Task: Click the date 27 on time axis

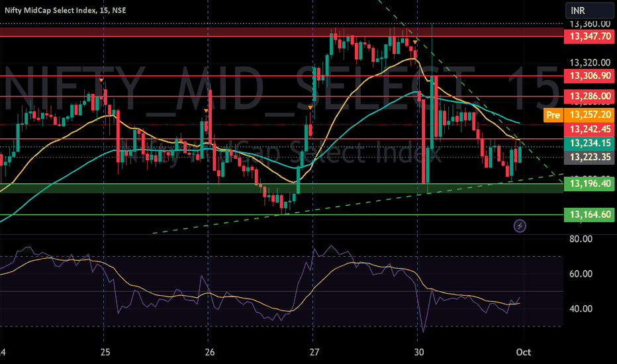Action: (314, 352)
